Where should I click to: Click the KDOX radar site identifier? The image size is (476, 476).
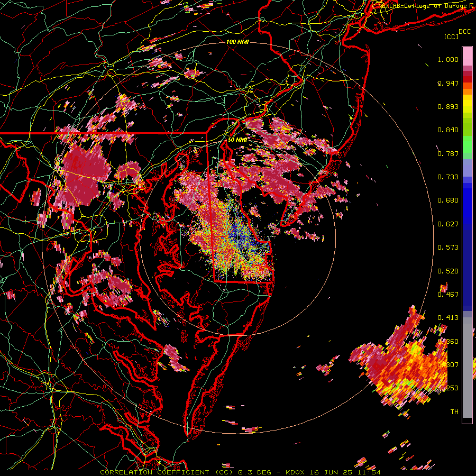pyautogui.click(x=295, y=472)
